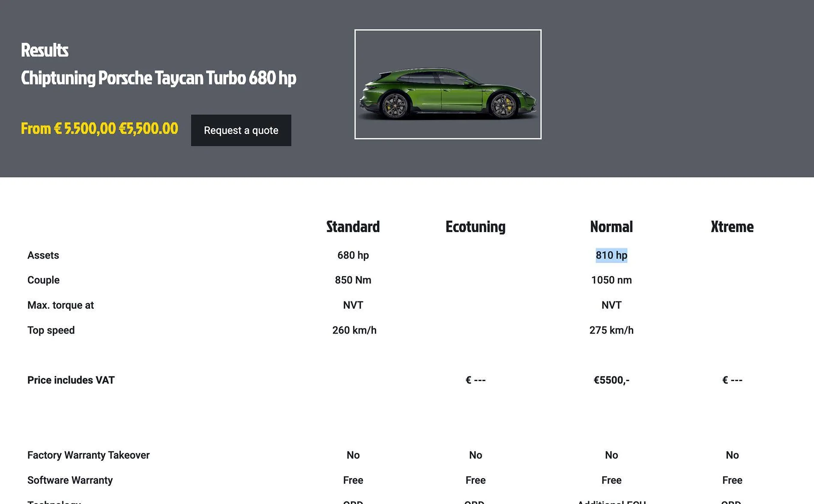Click the Xtreme price € ---

click(x=732, y=380)
